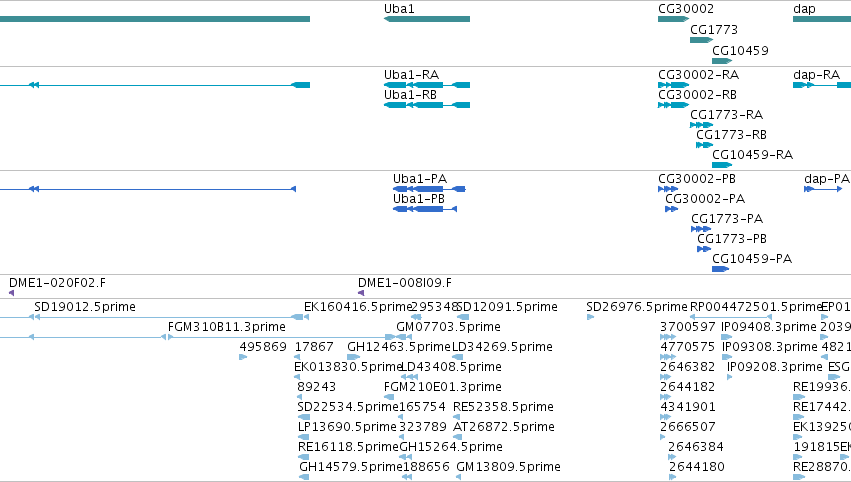Click the RP004472501.5prime EST label
The image size is (851, 482).
[x=757, y=307]
